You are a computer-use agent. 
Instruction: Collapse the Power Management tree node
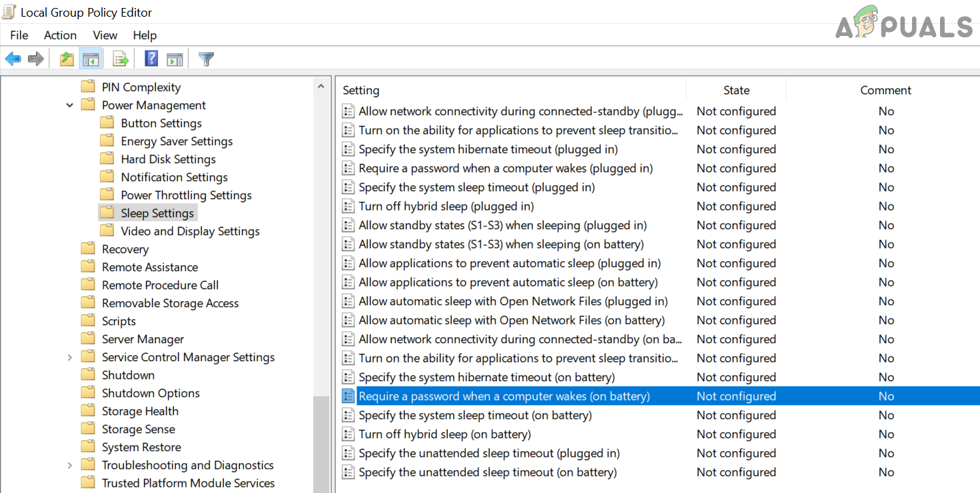click(x=70, y=105)
